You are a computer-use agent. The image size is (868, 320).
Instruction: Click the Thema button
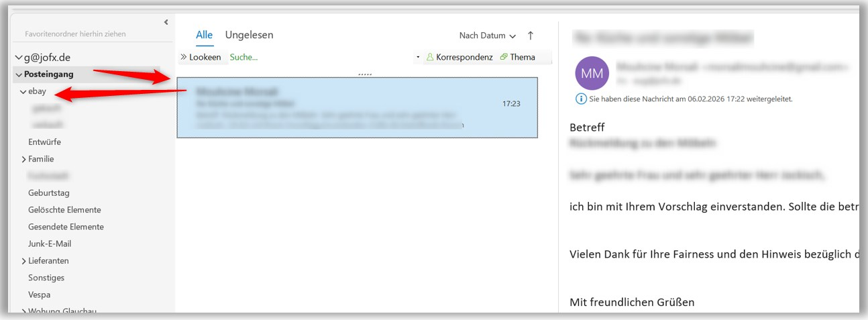coord(517,57)
